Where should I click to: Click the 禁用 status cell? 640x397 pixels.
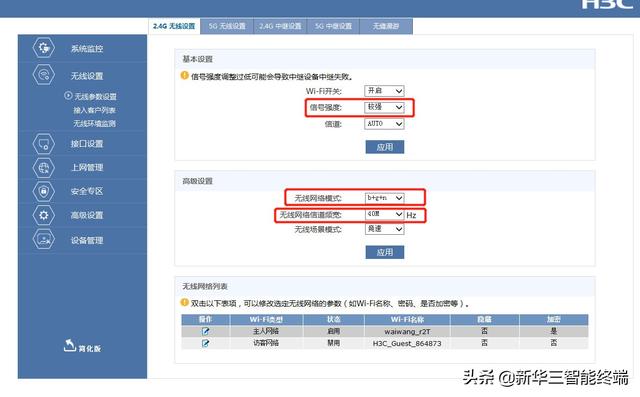pyautogui.click(x=333, y=343)
